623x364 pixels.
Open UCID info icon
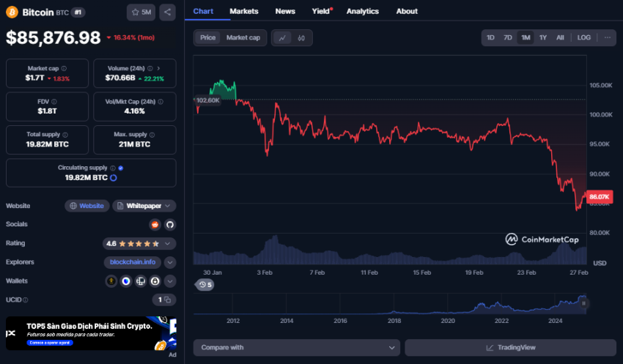click(26, 300)
